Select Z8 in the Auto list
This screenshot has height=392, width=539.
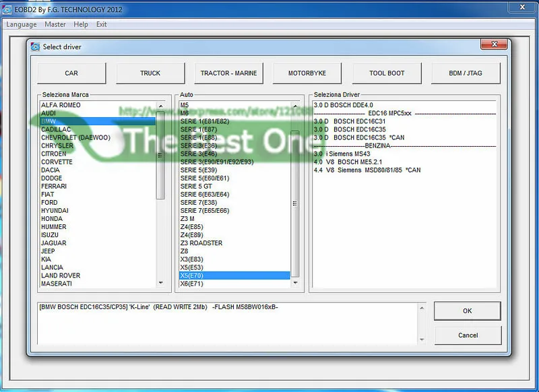[234, 251]
